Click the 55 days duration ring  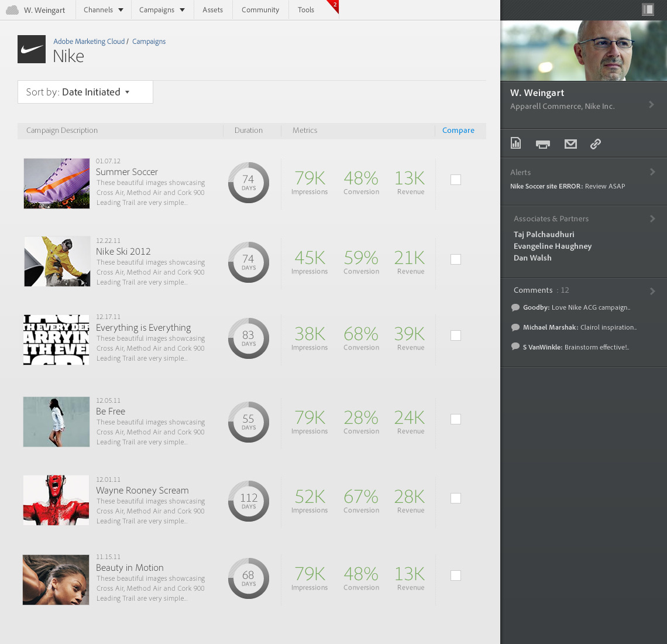(x=249, y=422)
